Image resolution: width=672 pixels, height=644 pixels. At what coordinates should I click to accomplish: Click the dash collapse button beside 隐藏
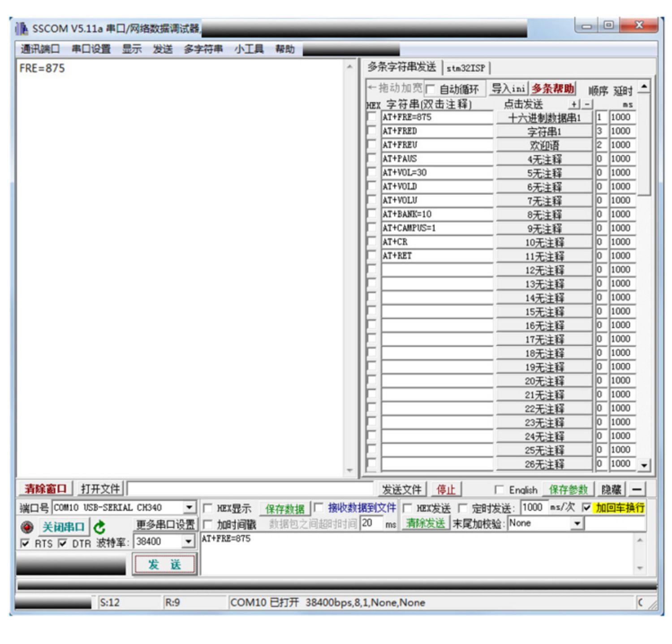pyautogui.click(x=637, y=489)
